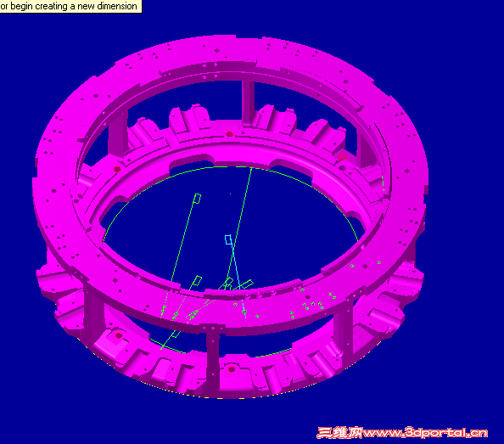Click the "or begin creating a new dimension" hint text
Viewport: 504px width, 444px height.
click(x=69, y=6)
